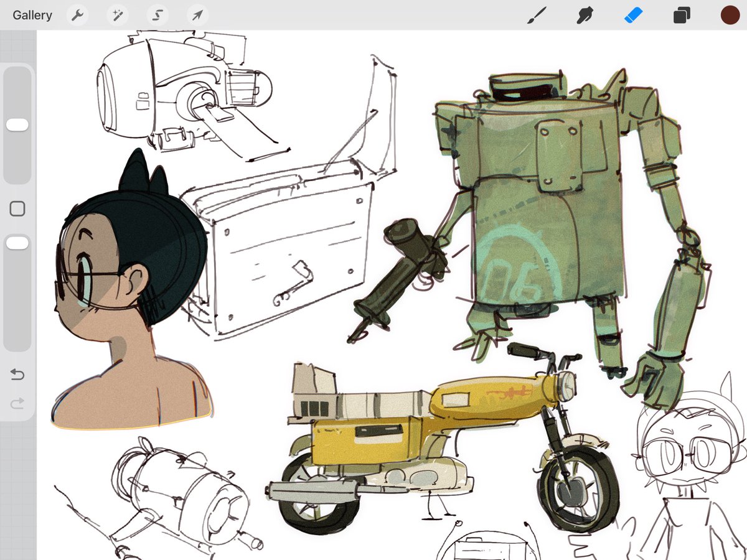The height and width of the screenshot is (560, 747).
Task: Redo the last undone stroke
Action: click(x=17, y=403)
